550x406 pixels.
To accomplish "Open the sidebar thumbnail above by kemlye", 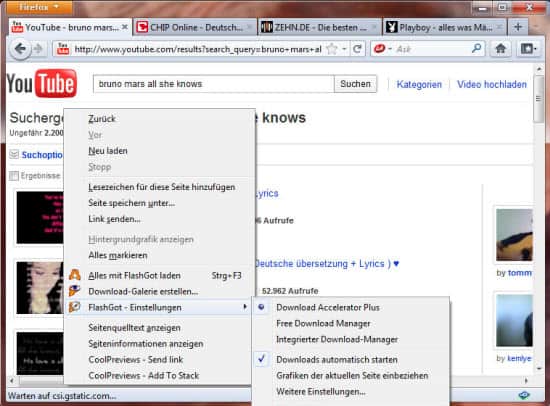I will [x=514, y=321].
